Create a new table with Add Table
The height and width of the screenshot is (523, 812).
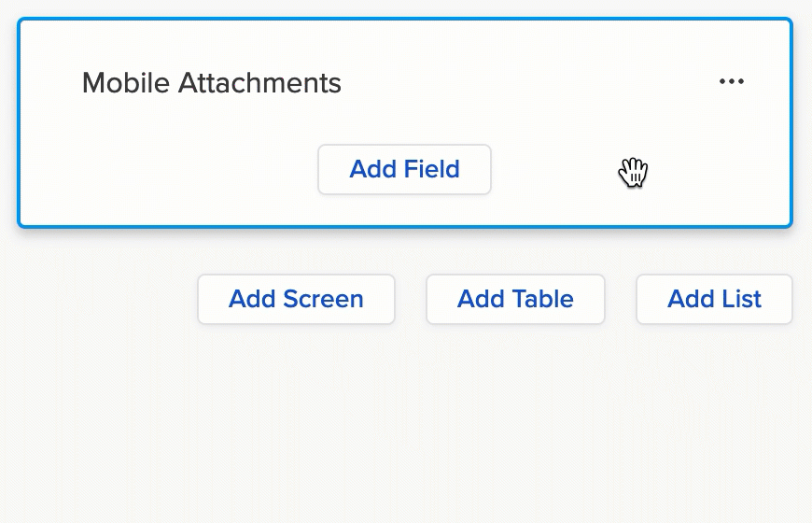(x=515, y=299)
